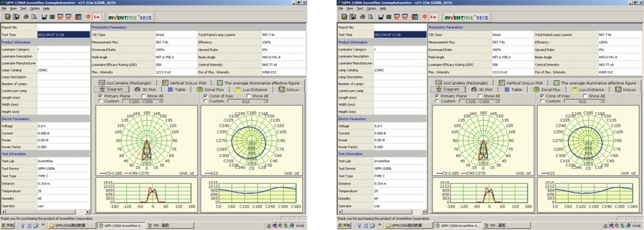Image resolution: width=644 pixels, height=230 pixels.
Task: Tick Custom checkbox beside G12 in right window
Action: tap(542, 101)
